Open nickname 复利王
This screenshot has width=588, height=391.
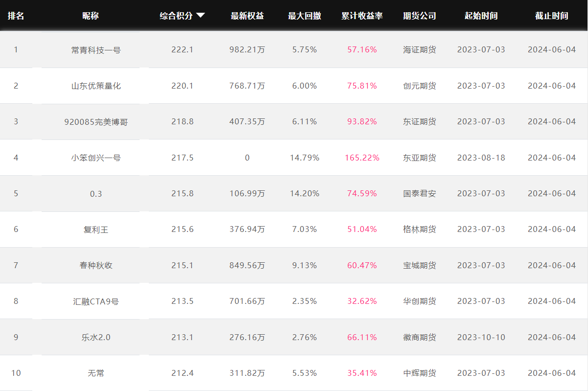96,230
